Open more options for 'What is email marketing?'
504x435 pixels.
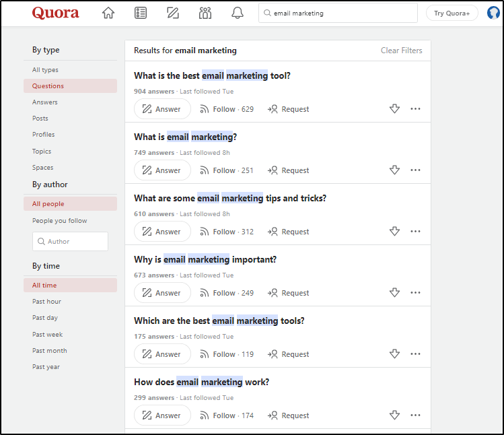415,170
